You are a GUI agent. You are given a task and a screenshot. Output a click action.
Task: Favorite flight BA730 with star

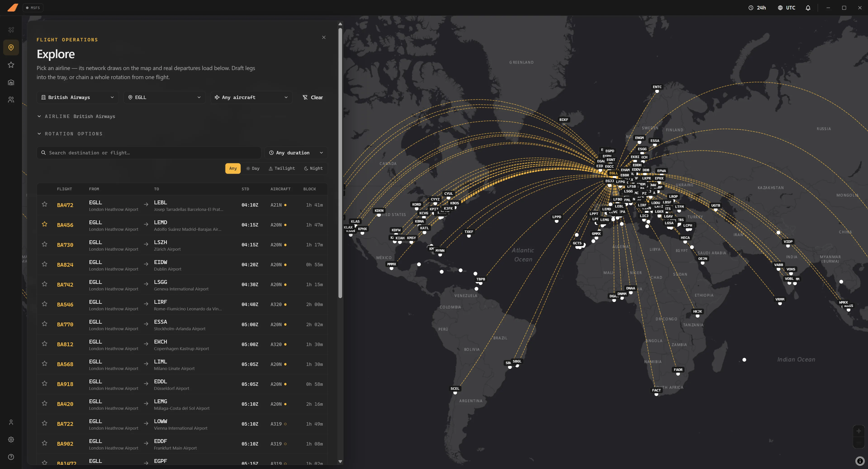point(45,244)
